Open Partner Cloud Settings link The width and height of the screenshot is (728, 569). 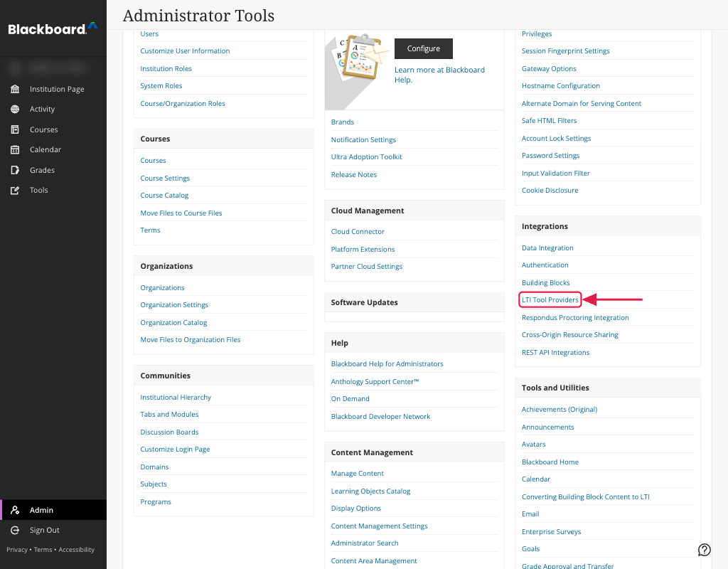pos(366,267)
